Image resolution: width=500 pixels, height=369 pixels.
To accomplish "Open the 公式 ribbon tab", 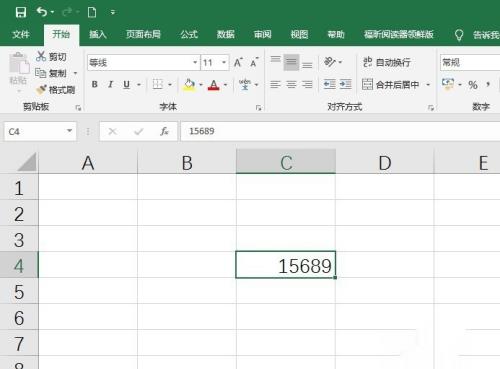I will tap(189, 34).
